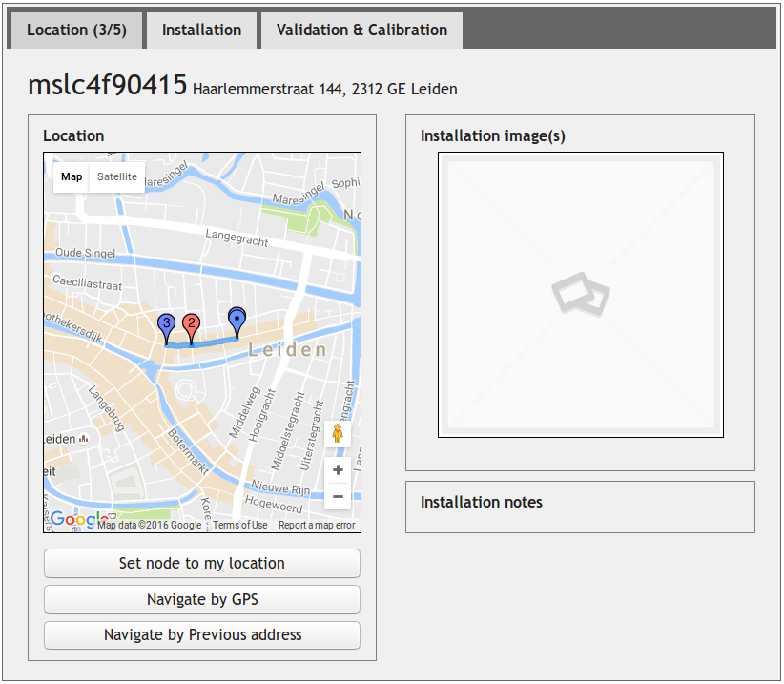Click the empty installation image placeholder
This screenshot has height=684, width=784.
tap(580, 295)
